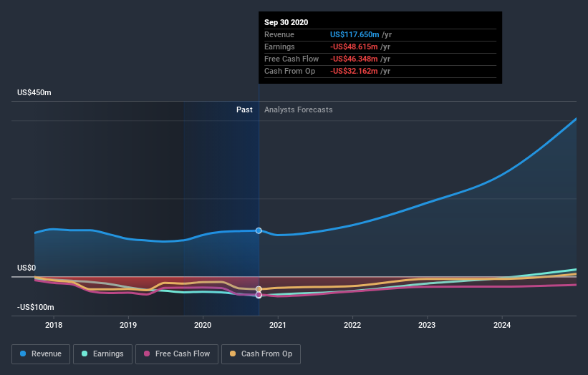Click the US$117.650m revenue value
588x375 pixels.
(355, 34)
